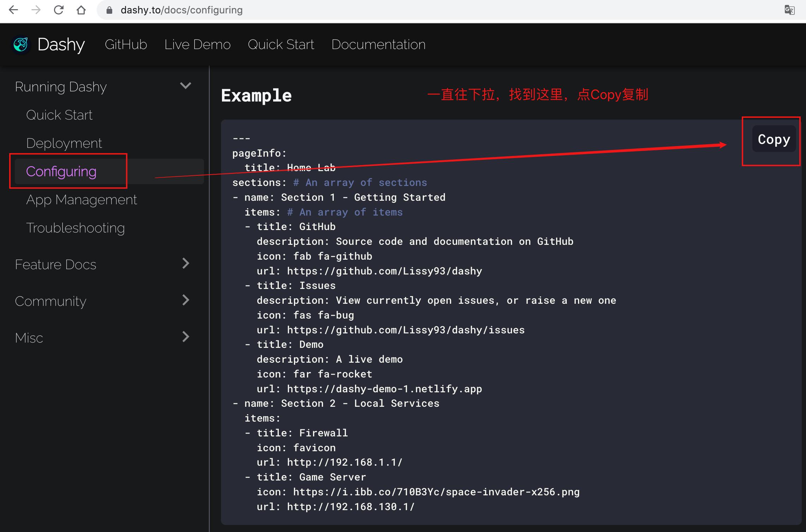The image size is (806, 532).
Task: Expand the Community section
Action: [x=185, y=300]
